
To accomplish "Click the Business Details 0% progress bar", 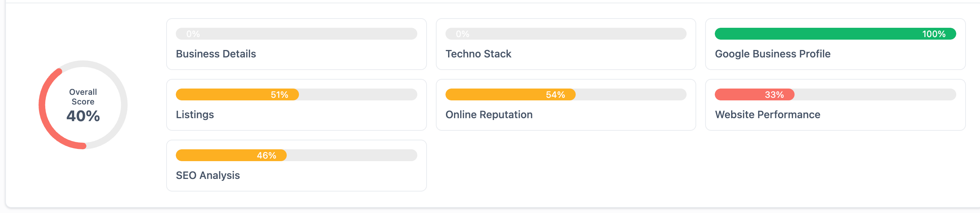I will (x=296, y=34).
